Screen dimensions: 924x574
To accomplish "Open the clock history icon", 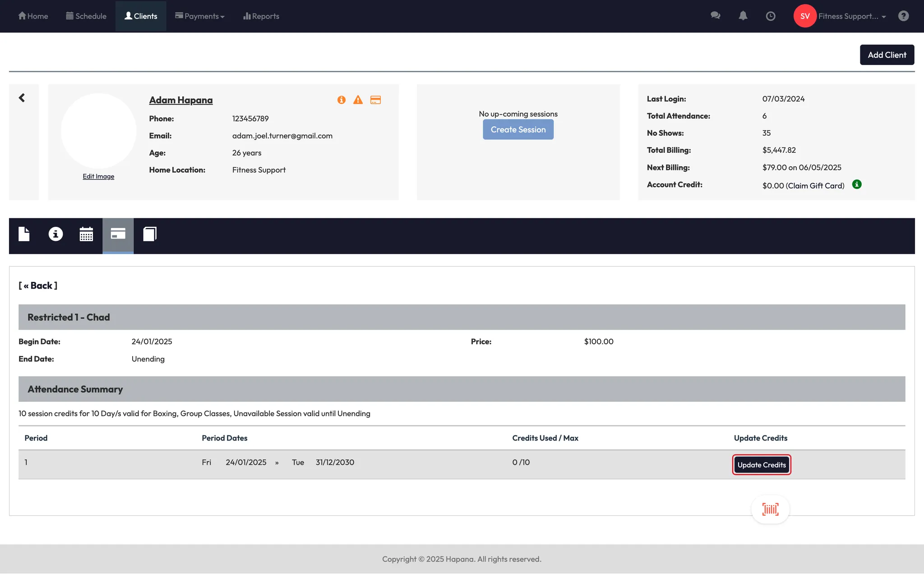I will pos(771,16).
